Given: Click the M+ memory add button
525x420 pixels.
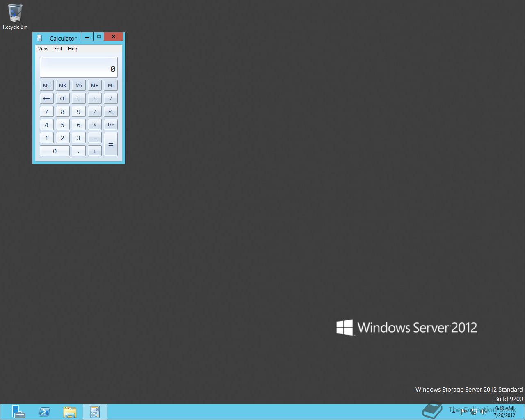Looking at the screenshot, I should [x=95, y=85].
